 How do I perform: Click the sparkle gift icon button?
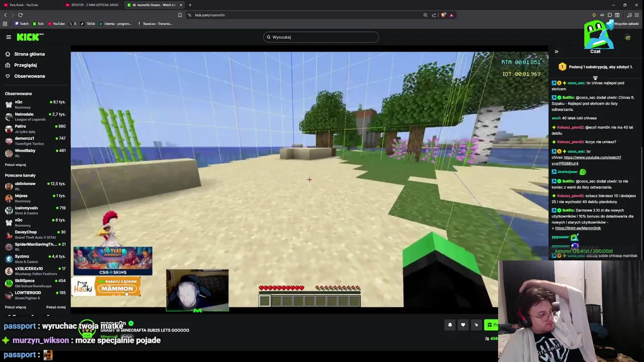(476, 325)
